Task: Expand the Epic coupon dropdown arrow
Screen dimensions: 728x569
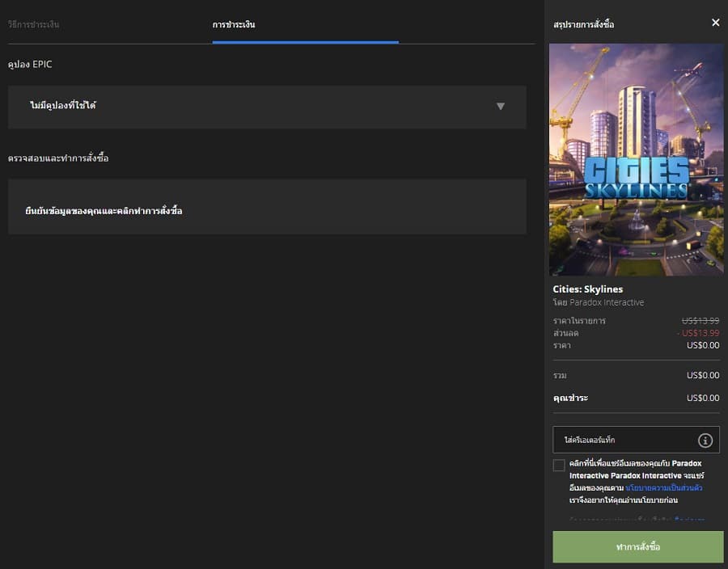Action: (x=500, y=106)
